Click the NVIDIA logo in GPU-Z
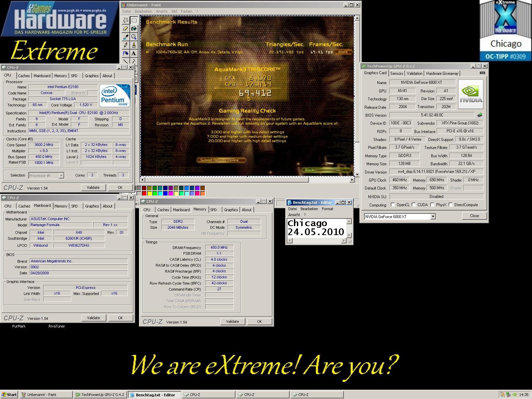Viewport: 532px width, 399px height. click(471, 94)
